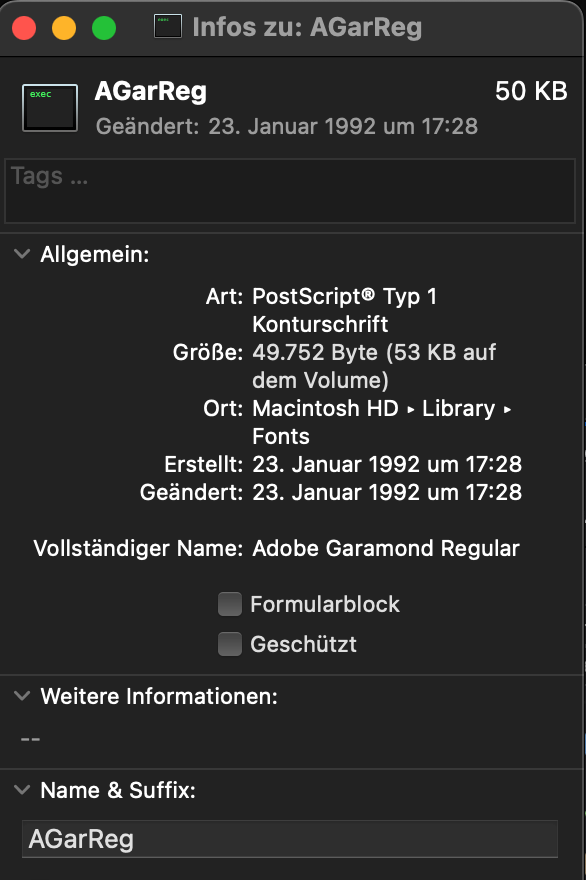Click the arrow after Library in path
Screen dimensions: 586x880
tap(507, 410)
